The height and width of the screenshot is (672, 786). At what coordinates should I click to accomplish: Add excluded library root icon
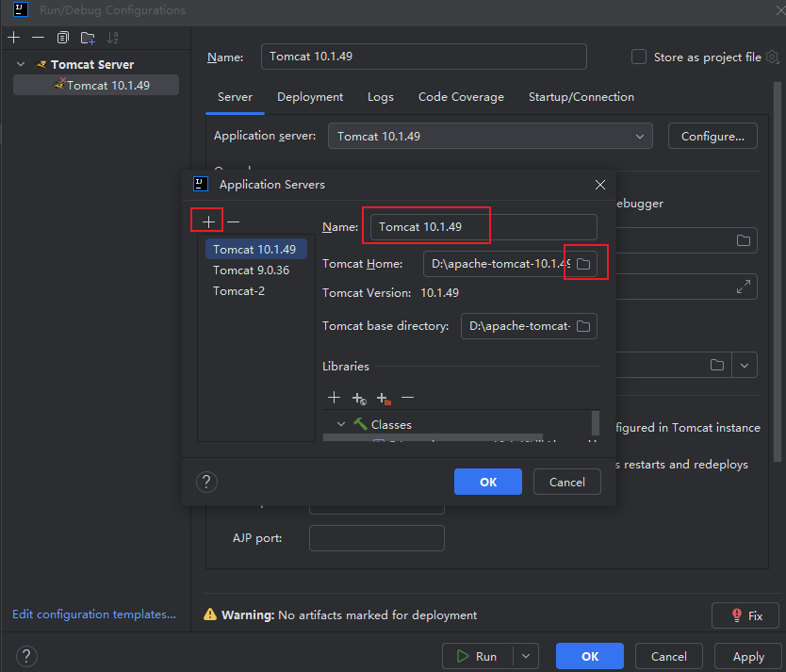[384, 398]
